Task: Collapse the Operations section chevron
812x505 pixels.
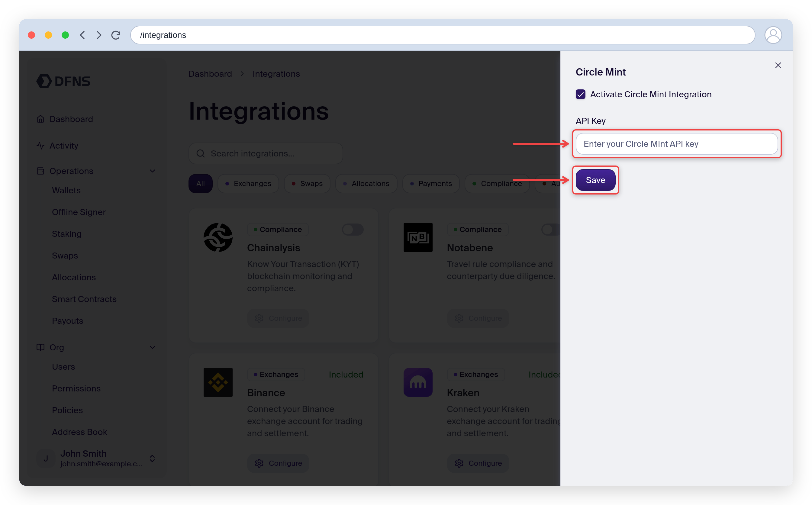Action: pos(152,171)
